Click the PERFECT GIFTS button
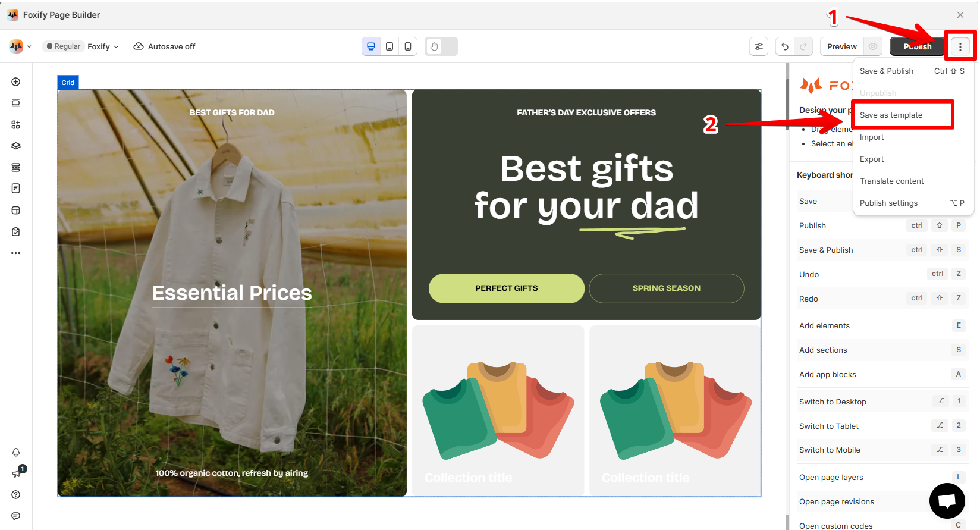The width and height of the screenshot is (980, 530). [506, 288]
